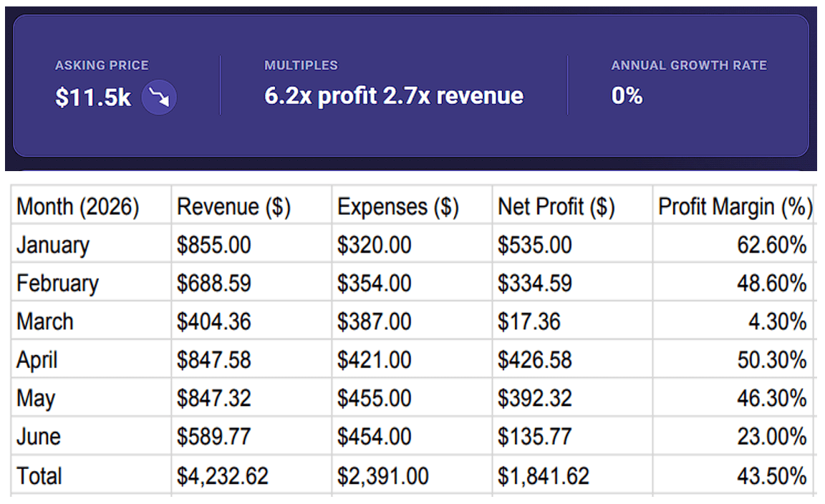825x504 pixels.
Task: Click the $2,391.00 total expenses cell
Action: (x=412, y=475)
